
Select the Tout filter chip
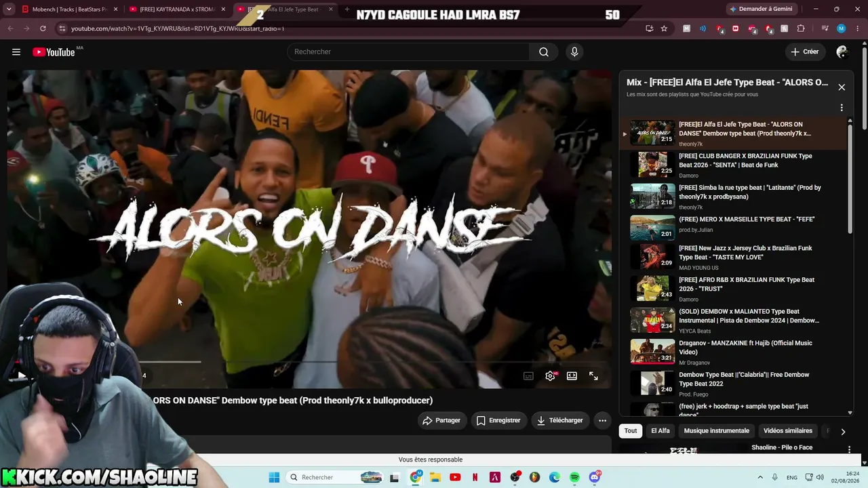631,431
